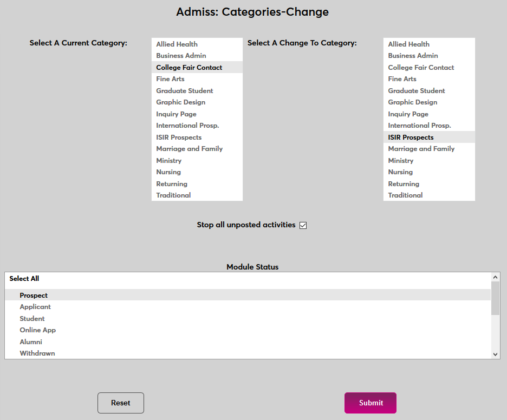Viewport: 507px width, 420px height.
Task: Select Online App module status
Action: (38, 330)
